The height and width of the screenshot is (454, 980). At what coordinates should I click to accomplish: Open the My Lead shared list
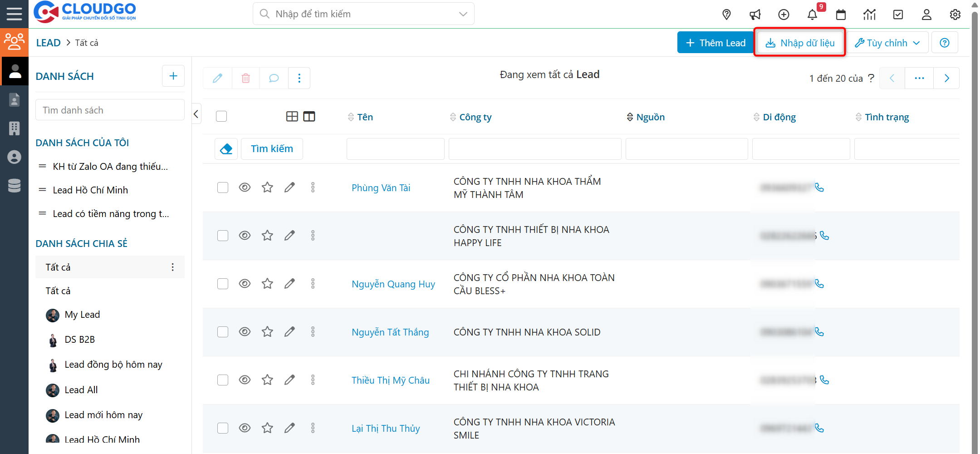point(82,315)
